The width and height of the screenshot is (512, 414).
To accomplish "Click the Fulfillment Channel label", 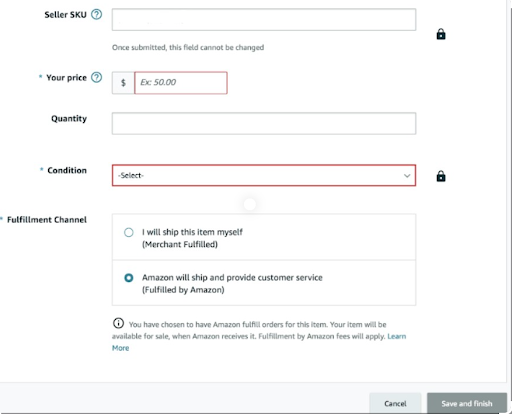I will (x=47, y=220).
